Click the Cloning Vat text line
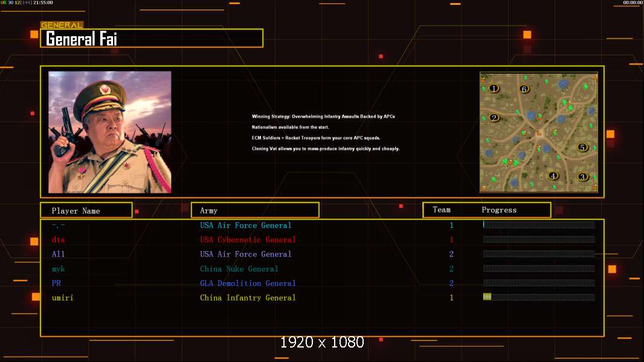 (x=326, y=149)
